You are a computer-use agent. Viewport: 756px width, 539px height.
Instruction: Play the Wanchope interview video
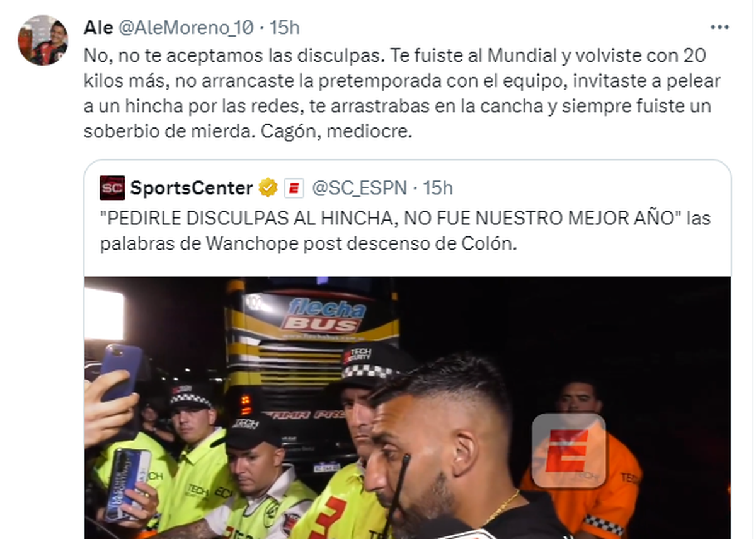coord(408,407)
